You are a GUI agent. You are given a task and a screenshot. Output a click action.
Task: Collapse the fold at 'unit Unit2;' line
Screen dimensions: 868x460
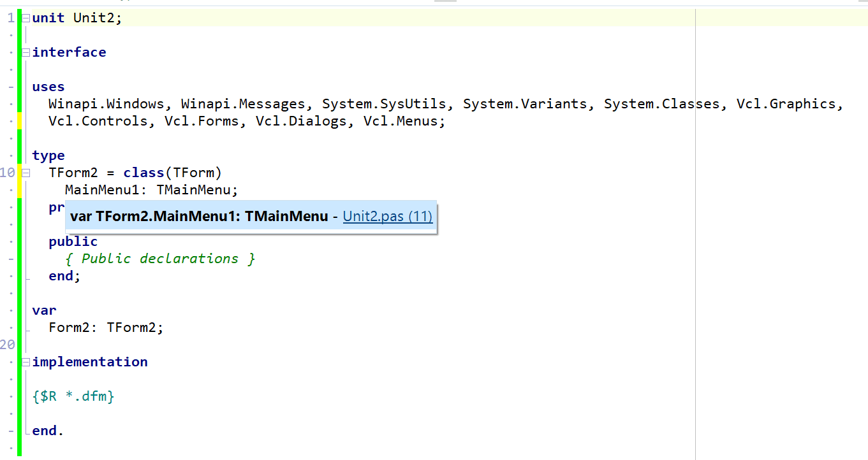click(26, 18)
